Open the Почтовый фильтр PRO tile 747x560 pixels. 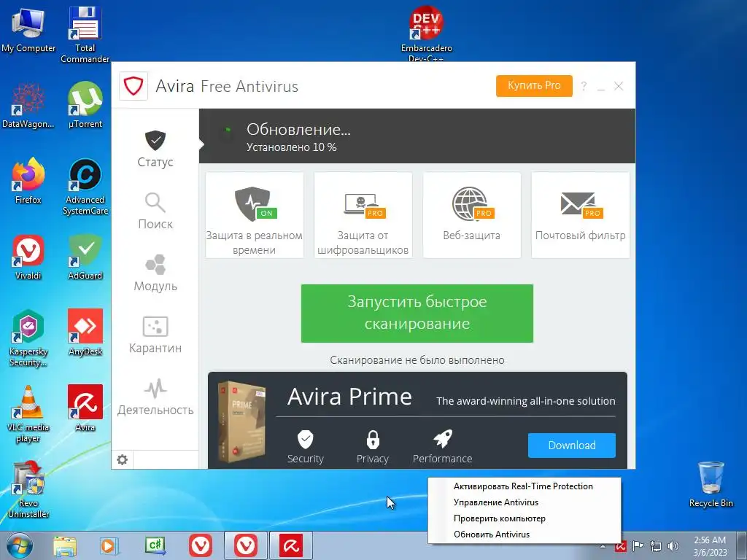tap(580, 215)
